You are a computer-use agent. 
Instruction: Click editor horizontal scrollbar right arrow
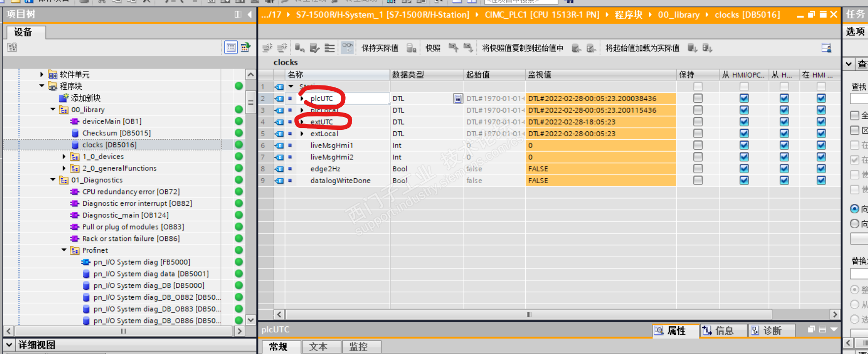tap(834, 315)
